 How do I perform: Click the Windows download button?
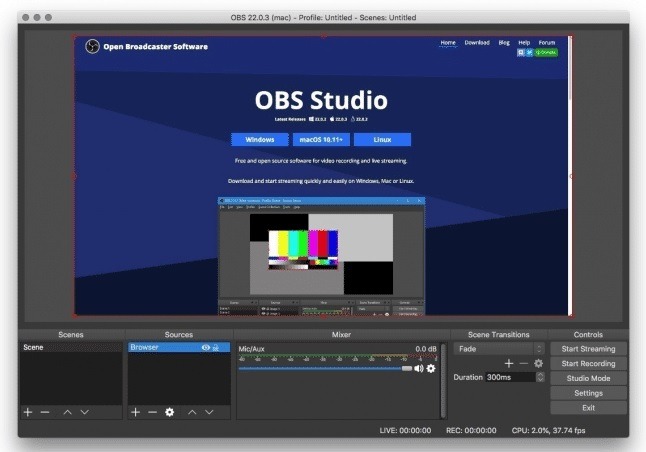(x=260, y=140)
